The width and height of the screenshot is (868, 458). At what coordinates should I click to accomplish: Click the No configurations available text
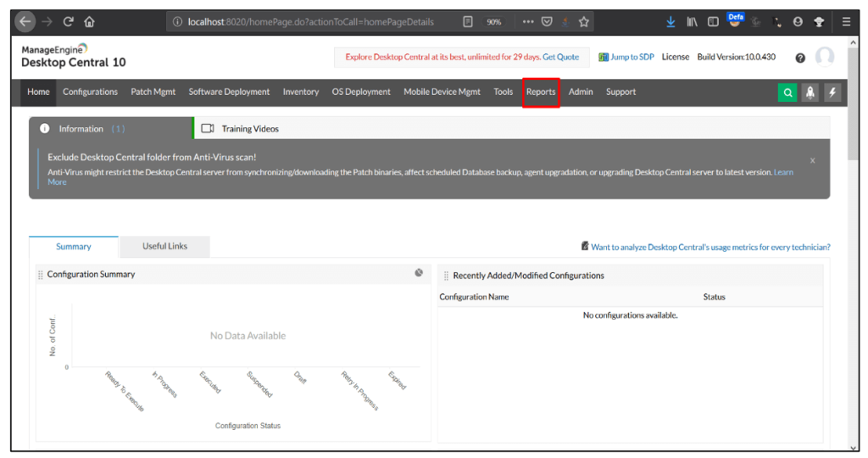pyautogui.click(x=630, y=316)
